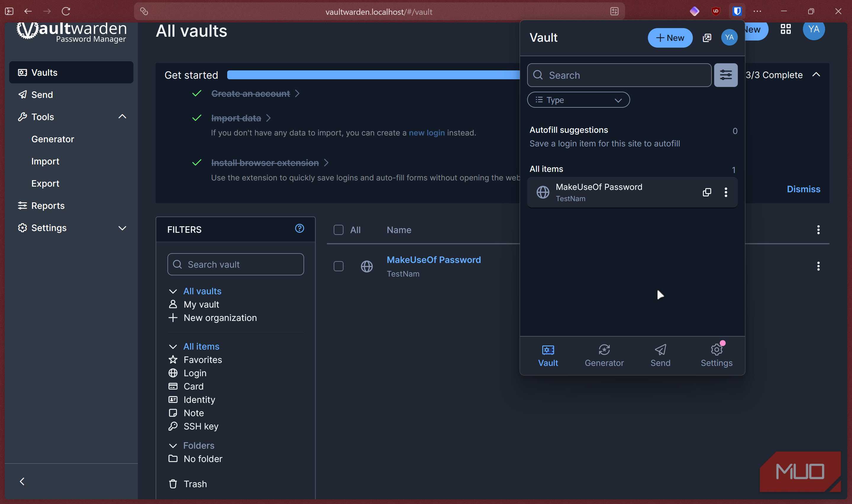
Task: Expand the Settings section chevron
Action: 122,228
